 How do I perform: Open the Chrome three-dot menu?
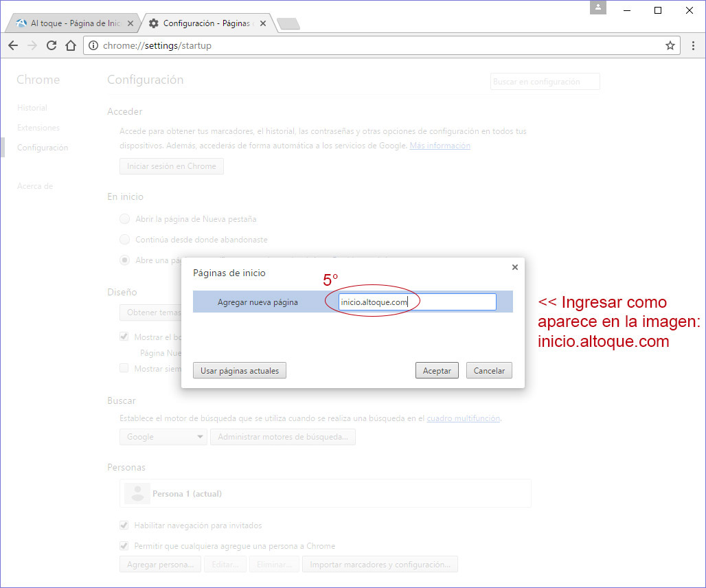pos(693,45)
